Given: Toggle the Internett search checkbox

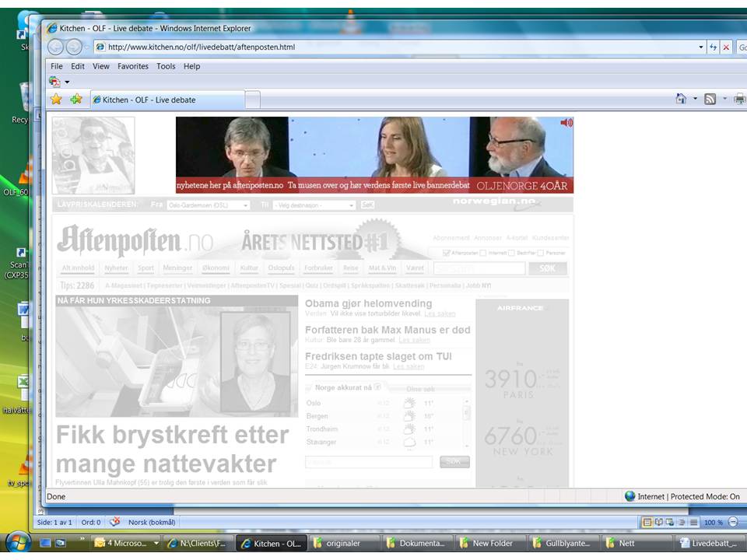Looking at the screenshot, I should pos(482,253).
